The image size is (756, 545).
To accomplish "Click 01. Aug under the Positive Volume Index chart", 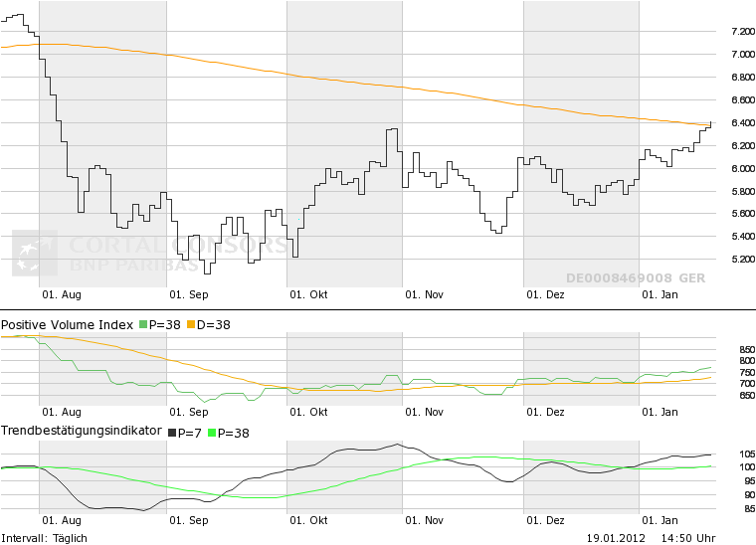I will (x=62, y=412).
